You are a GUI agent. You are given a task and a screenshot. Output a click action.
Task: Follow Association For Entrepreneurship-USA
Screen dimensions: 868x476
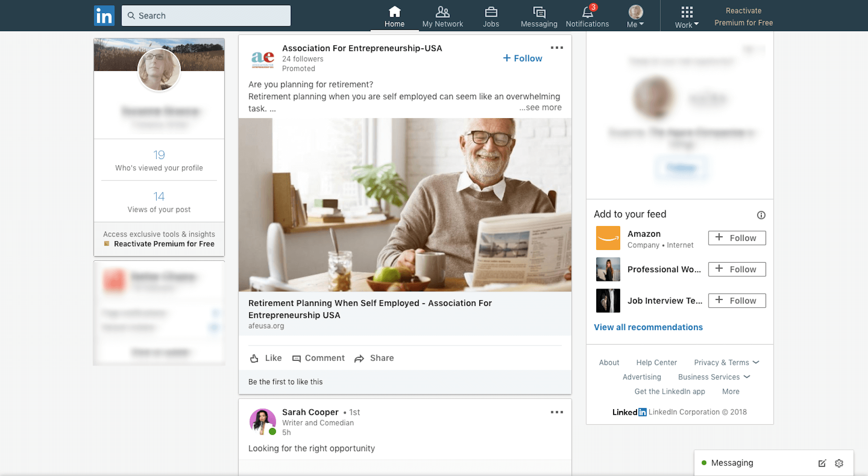click(522, 58)
